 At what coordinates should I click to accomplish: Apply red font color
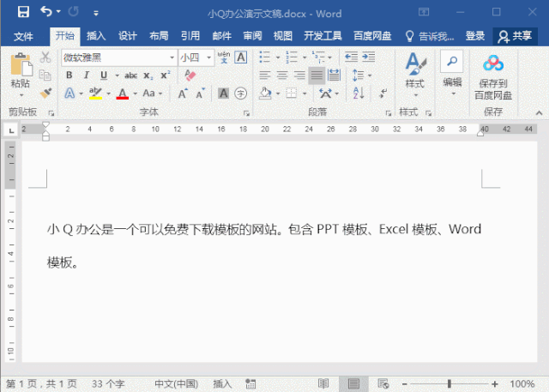122,93
